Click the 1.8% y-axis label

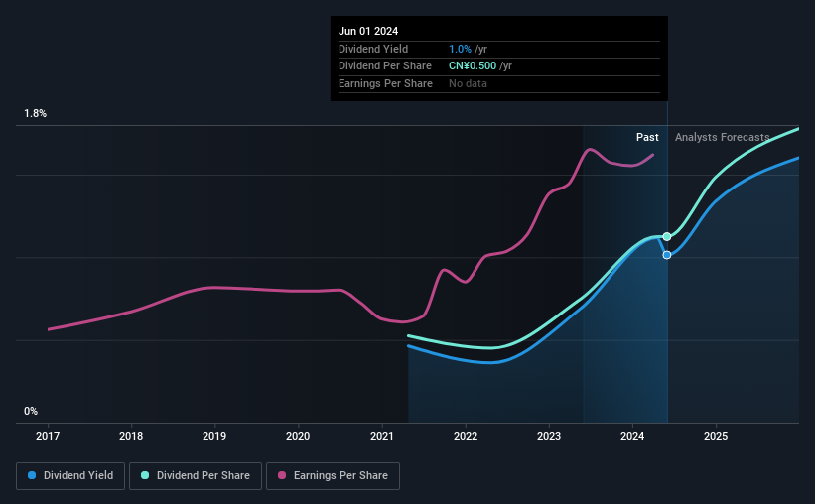(x=36, y=114)
